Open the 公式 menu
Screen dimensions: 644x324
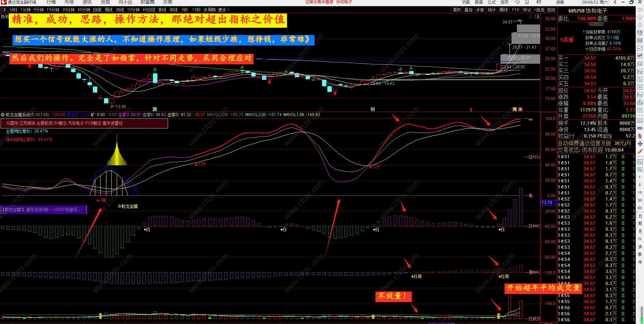[492, 2]
